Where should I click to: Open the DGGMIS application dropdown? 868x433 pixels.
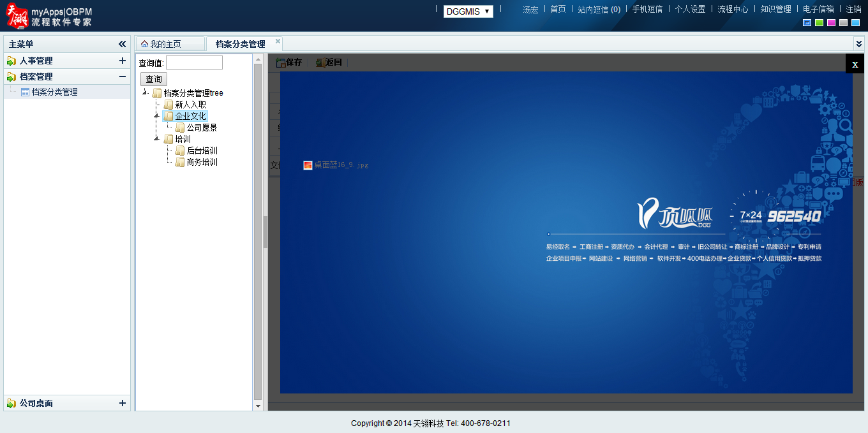tap(468, 11)
